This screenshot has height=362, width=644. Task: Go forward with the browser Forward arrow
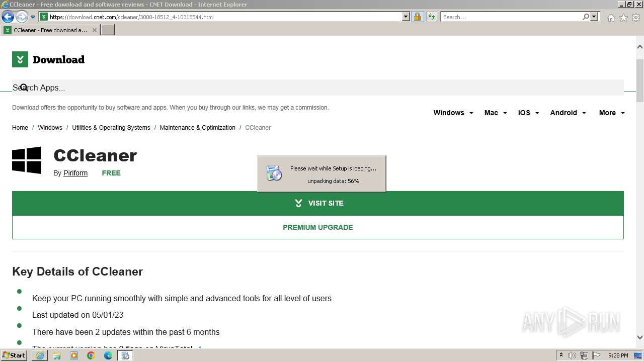[x=21, y=17]
